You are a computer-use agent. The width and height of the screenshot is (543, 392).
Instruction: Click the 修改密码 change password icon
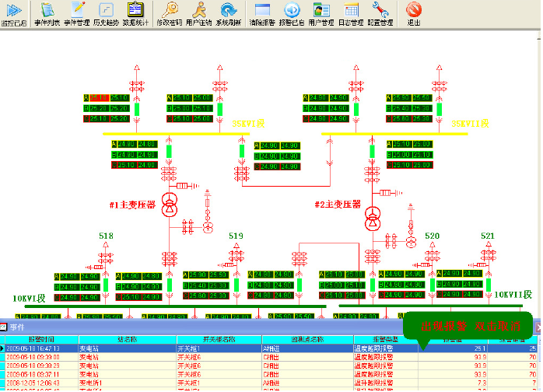169,13
